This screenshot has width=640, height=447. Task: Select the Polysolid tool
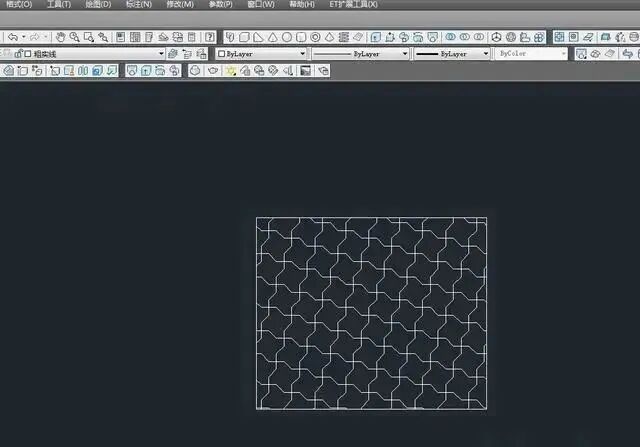tap(230, 37)
